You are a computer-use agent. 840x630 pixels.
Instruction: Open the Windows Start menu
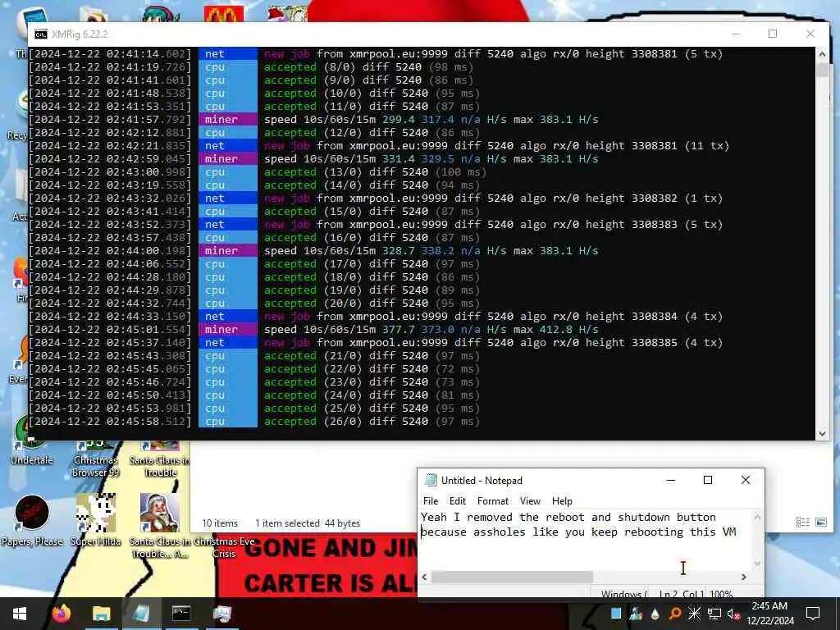point(20,614)
